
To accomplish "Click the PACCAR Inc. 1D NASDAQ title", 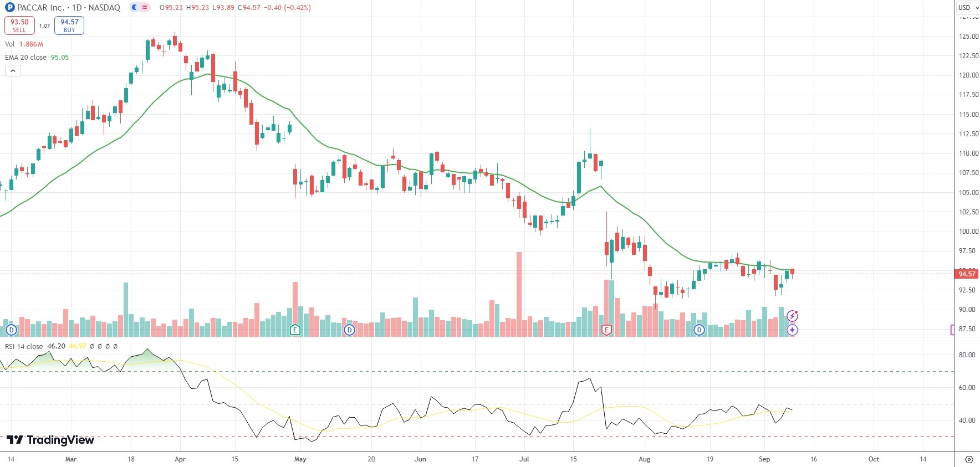I will [69, 8].
